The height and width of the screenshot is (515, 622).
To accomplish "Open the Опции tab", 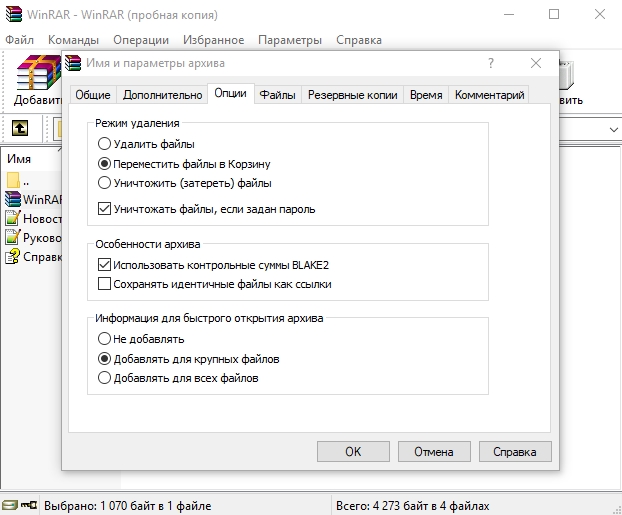I will click(x=230, y=93).
